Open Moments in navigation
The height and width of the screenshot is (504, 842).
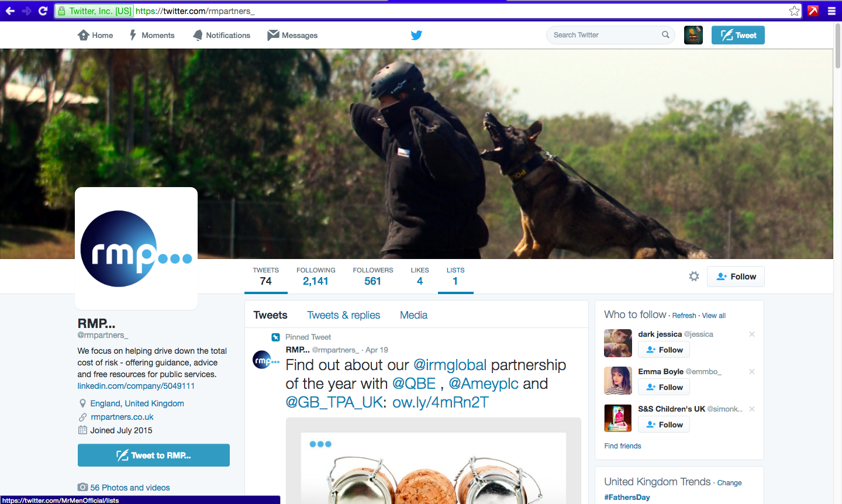pos(152,35)
